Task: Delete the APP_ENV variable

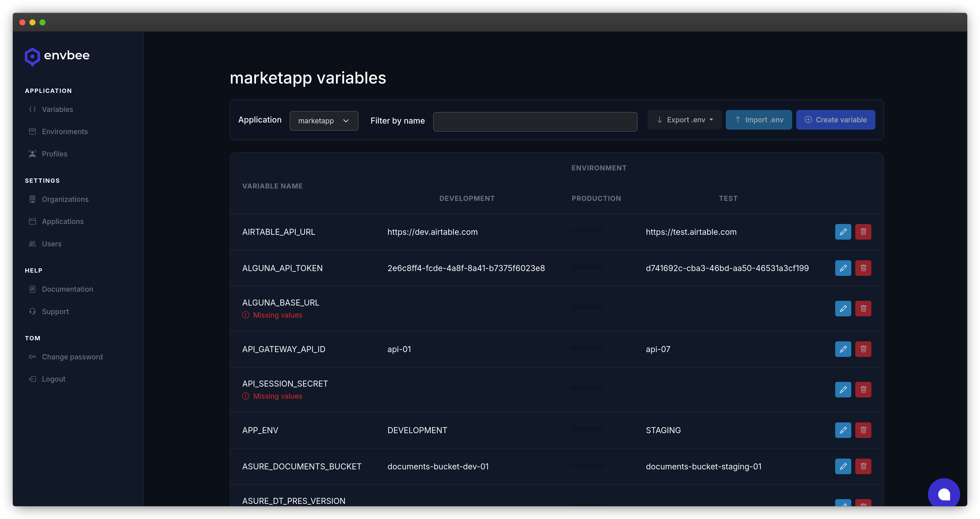Action: click(863, 430)
